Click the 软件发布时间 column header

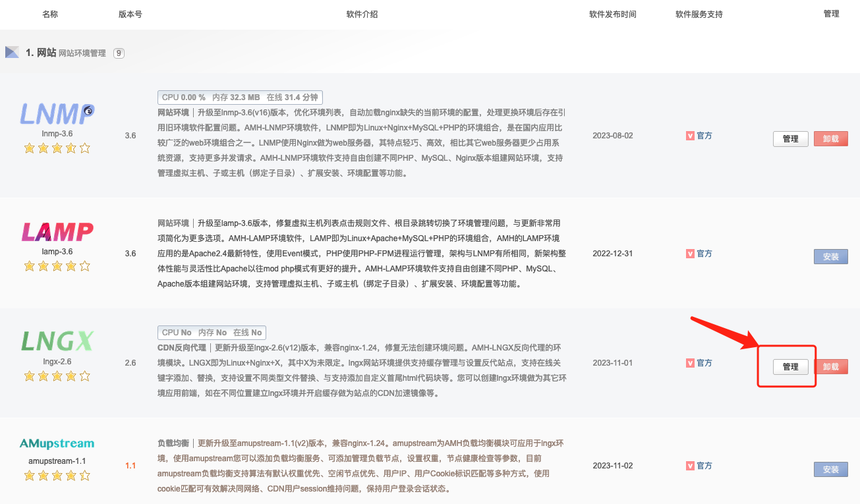613,14
